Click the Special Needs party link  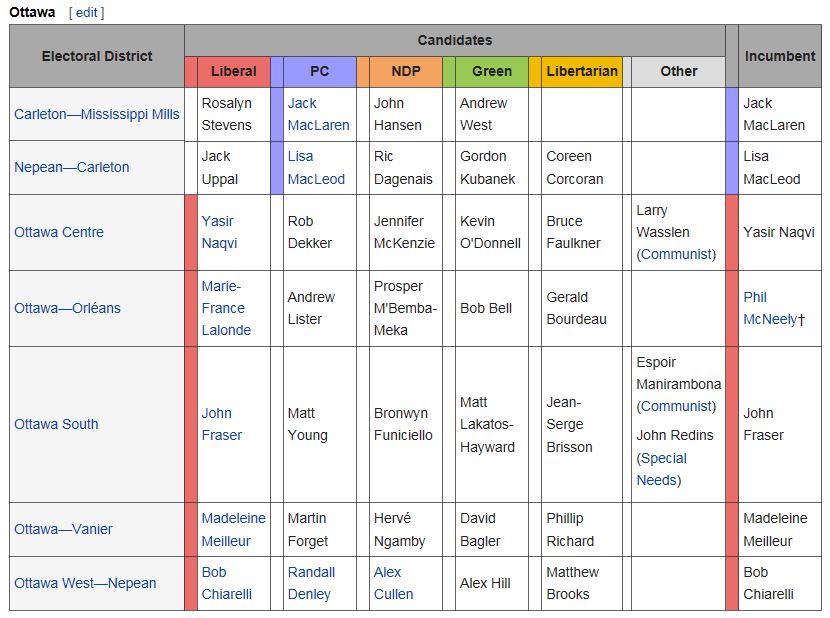662,469
